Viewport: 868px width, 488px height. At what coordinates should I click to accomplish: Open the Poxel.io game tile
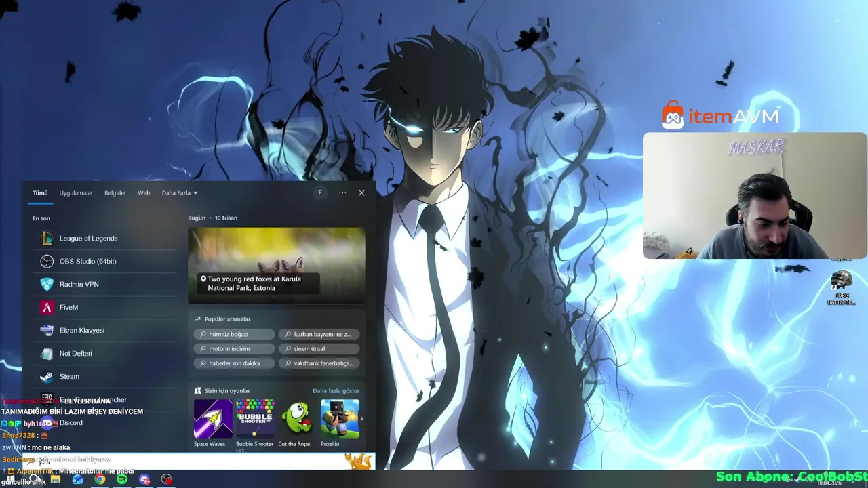[x=340, y=423]
